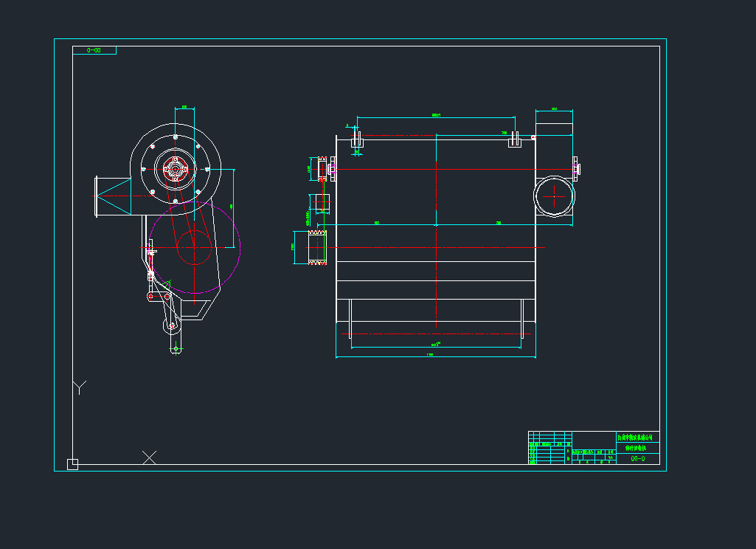Select the drawing number in title block
The height and width of the screenshot is (549, 756).
click(638, 458)
